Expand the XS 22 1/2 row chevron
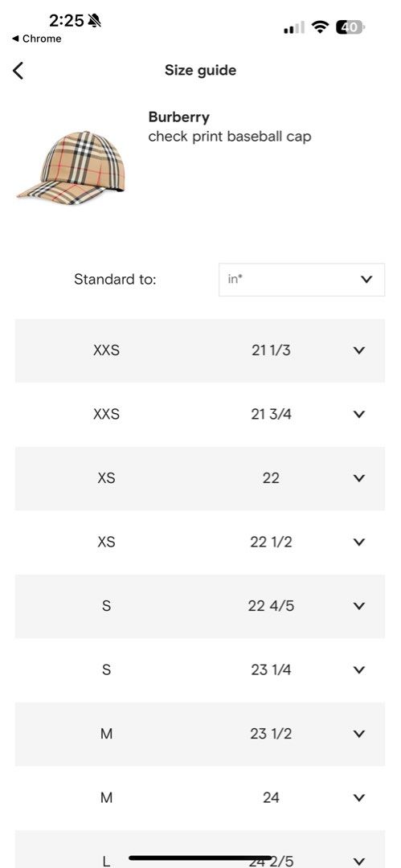This screenshot has width=401, height=868. (359, 542)
